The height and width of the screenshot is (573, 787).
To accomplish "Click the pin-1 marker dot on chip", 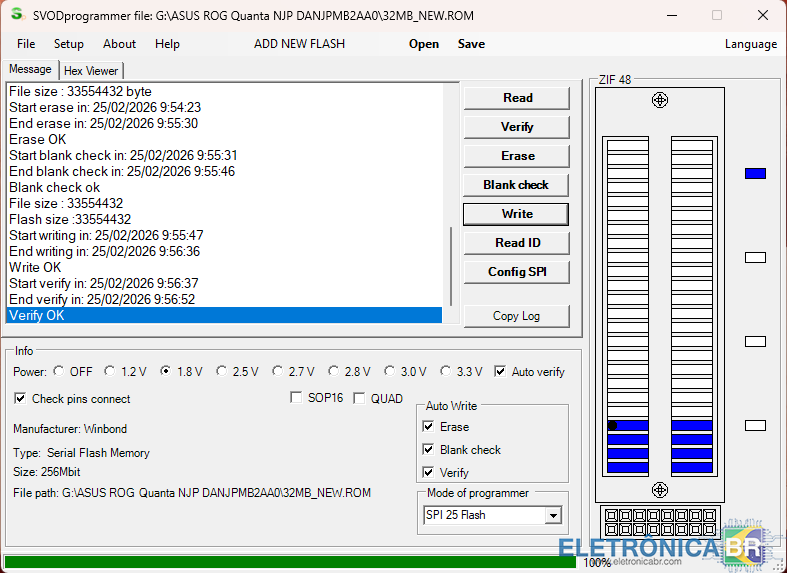I will click(613, 426).
